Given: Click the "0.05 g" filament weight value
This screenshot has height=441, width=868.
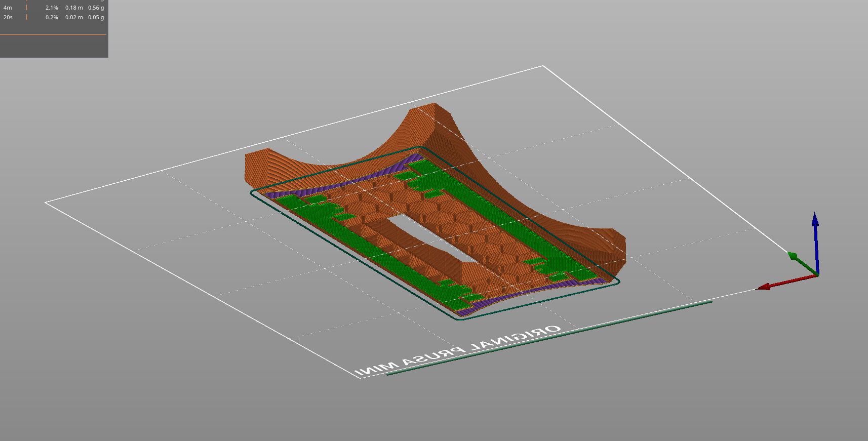Looking at the screenshot, I should point(96,17).
